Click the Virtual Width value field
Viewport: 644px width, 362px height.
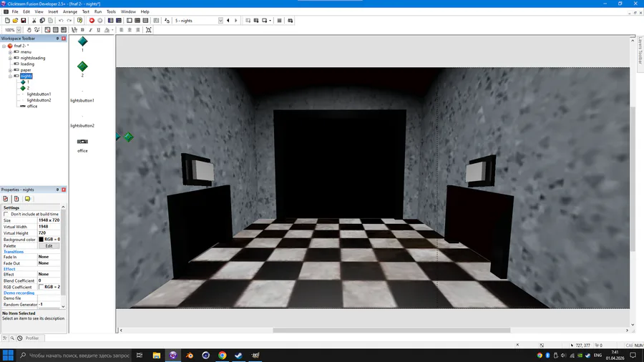49,227
